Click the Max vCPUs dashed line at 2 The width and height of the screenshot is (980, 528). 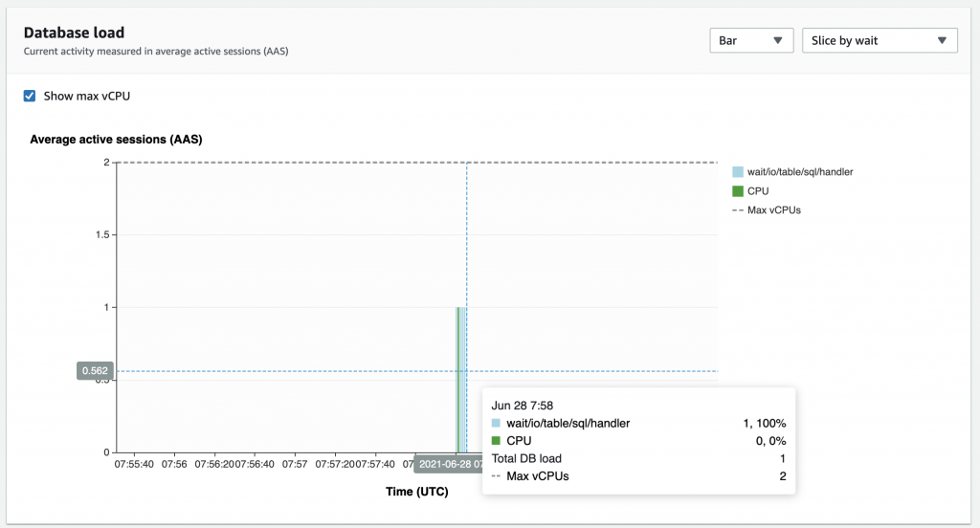tap(417, 163)
